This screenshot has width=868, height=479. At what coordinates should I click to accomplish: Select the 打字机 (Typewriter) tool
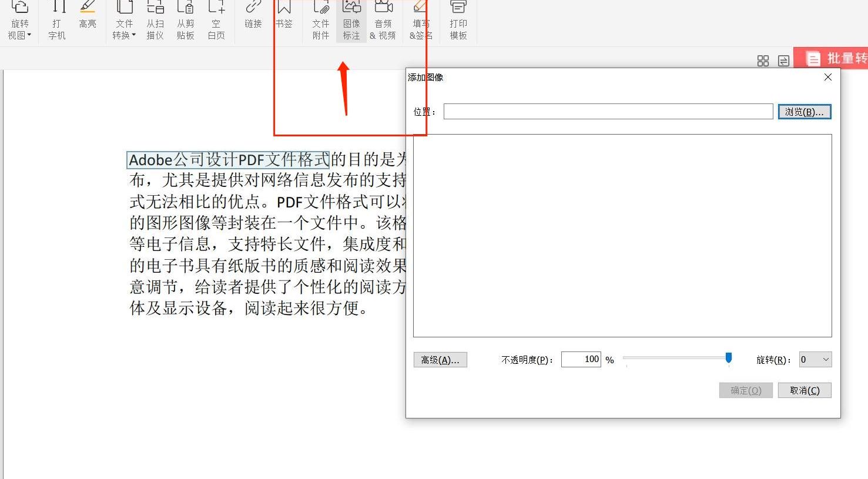tap(56, 21)
